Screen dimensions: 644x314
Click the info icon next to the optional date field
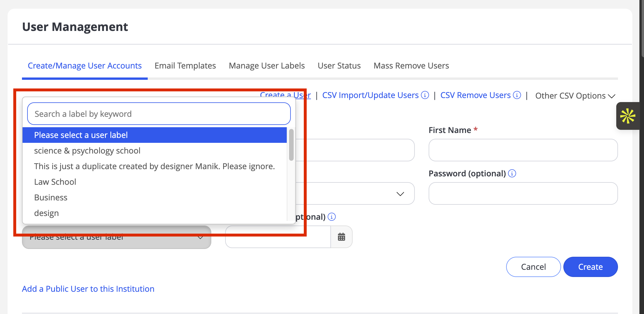tap(332, 217)
